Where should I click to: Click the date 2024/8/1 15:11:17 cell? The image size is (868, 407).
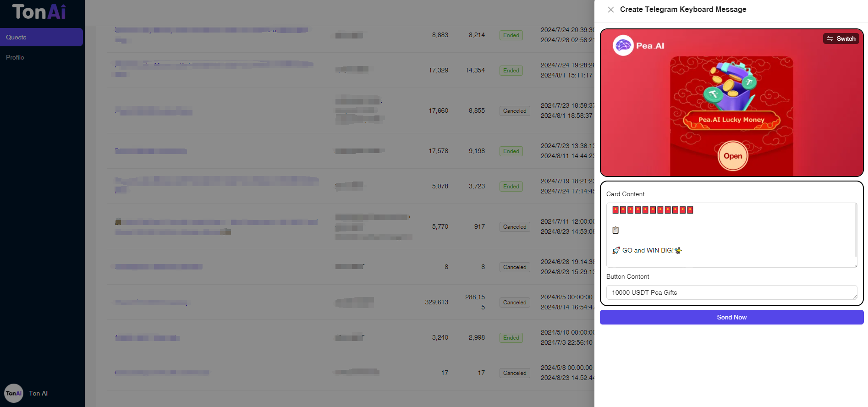coord(566,75)
